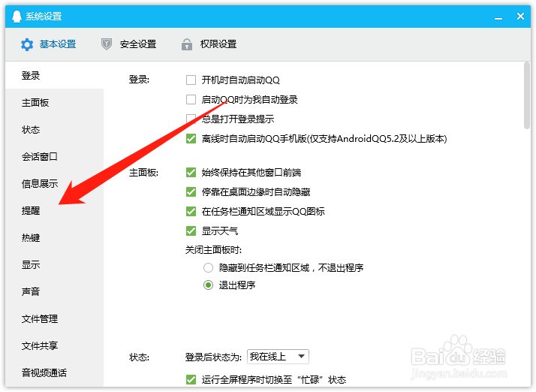Viewport: 536px width, 392px height.
Task: Open 声音 settings in the sidebar
Action: click(54, 291)
